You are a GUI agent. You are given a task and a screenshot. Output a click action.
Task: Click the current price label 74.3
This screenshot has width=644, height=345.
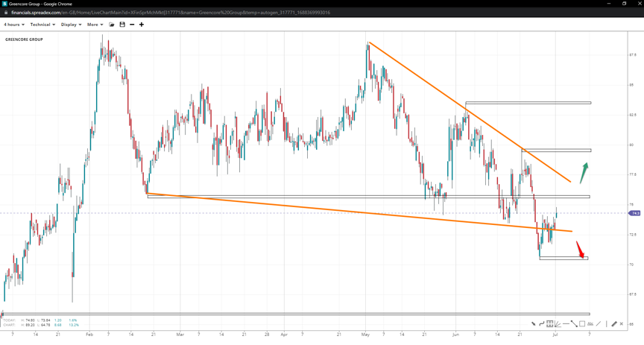(x=635, y=213)
